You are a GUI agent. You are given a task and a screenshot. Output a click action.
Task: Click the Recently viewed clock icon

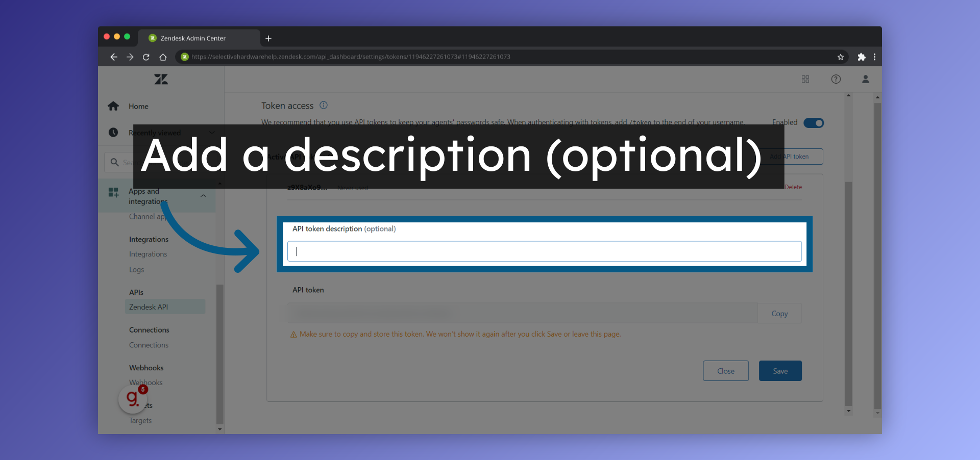113,133
